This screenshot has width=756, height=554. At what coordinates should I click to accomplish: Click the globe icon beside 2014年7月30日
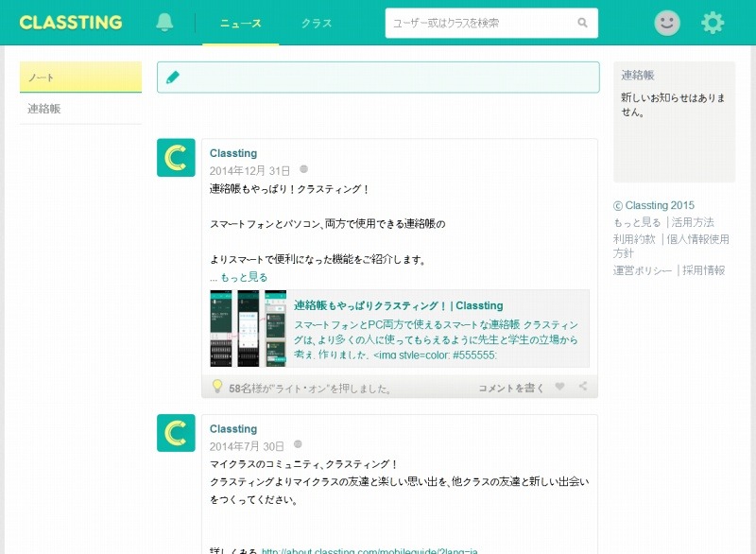tap(298, 444)
